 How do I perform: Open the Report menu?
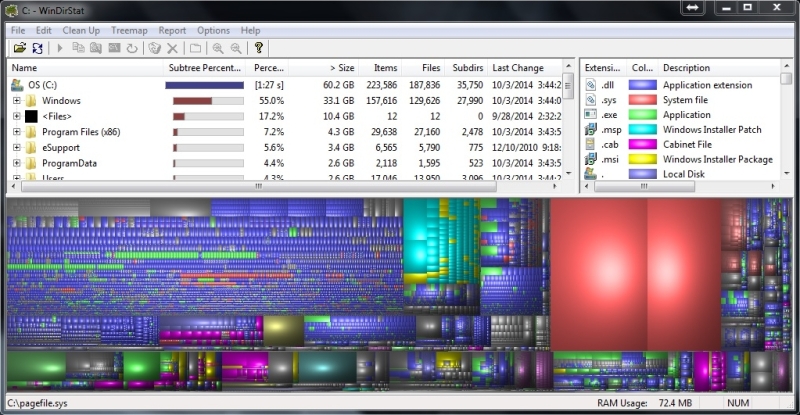[172, 30]
